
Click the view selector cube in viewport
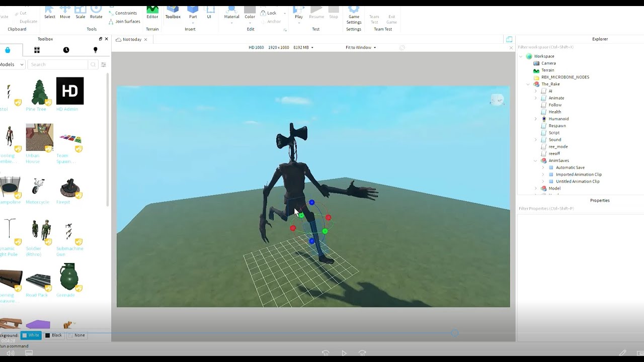497,100
